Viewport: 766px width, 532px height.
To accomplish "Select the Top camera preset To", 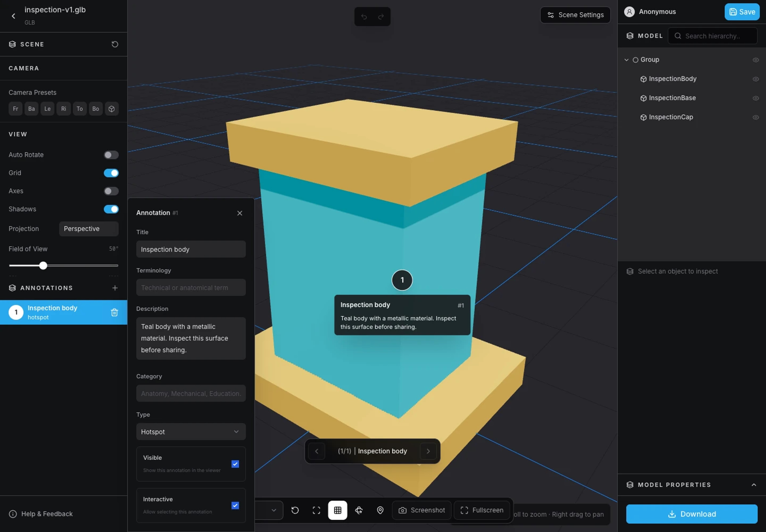I will tap(79, 109).
